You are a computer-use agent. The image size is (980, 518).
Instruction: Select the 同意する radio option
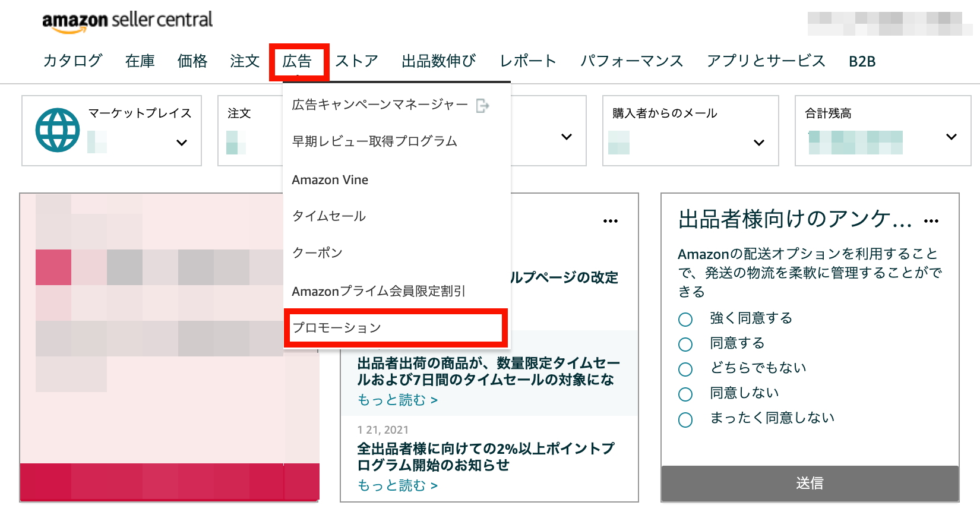click(685, 345)
